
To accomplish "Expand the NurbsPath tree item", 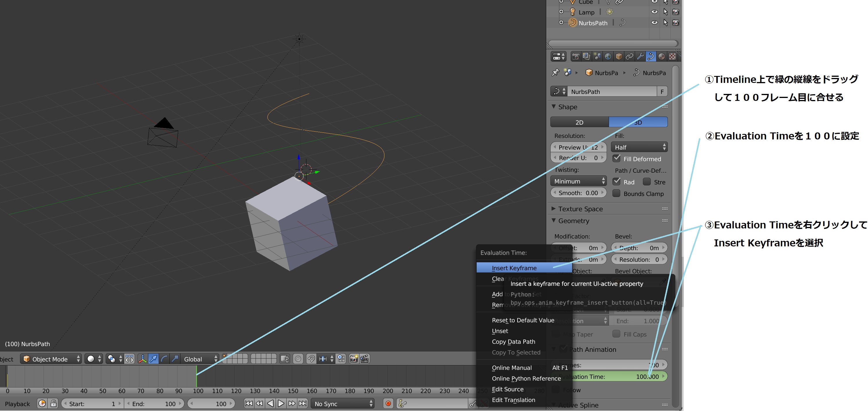I will point(561,23).
